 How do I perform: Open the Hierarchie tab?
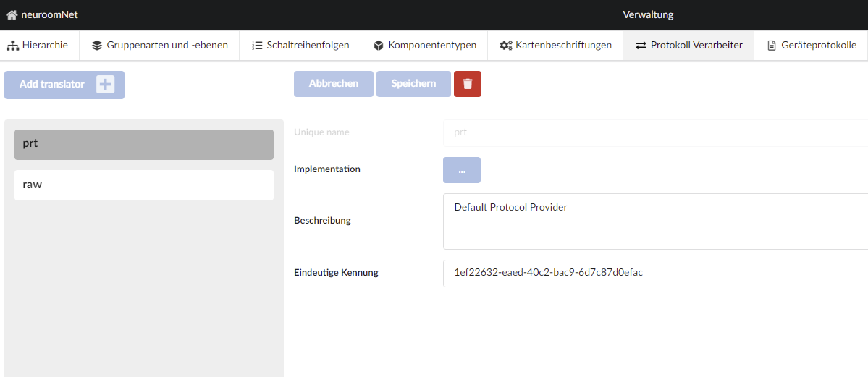[37, 46]
